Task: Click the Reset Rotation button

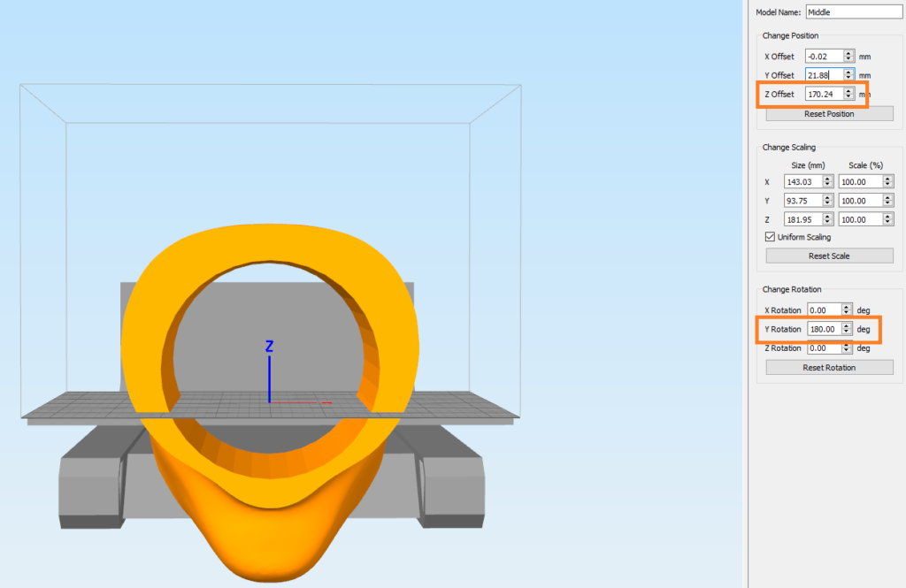Action: [829, 367]
